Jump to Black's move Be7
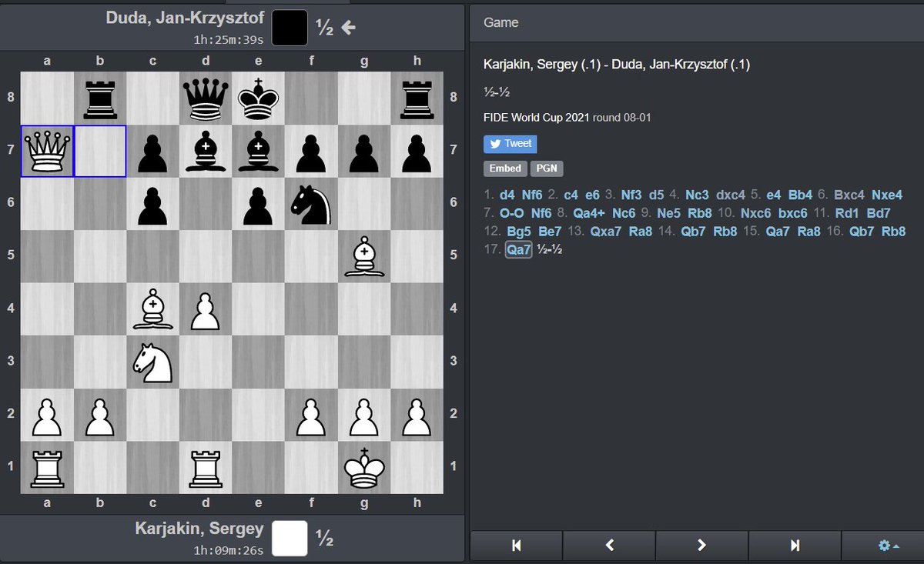 (x=551, y=232)
